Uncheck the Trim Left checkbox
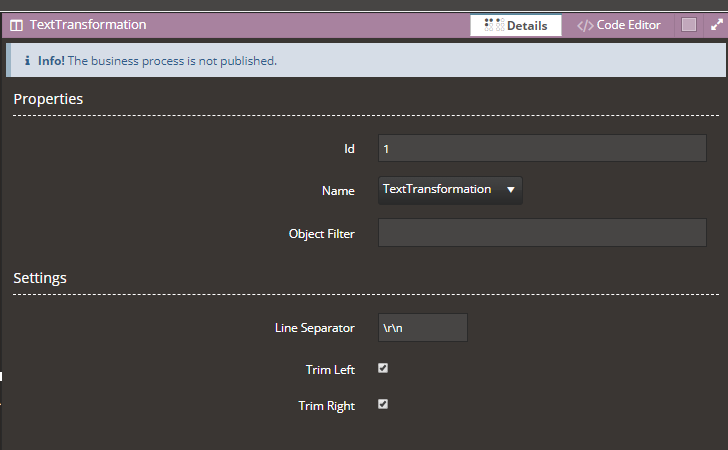 pos(383,368)
